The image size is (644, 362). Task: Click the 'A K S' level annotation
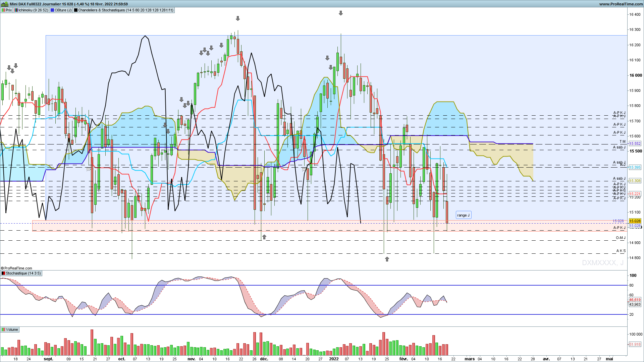(621, 251)
